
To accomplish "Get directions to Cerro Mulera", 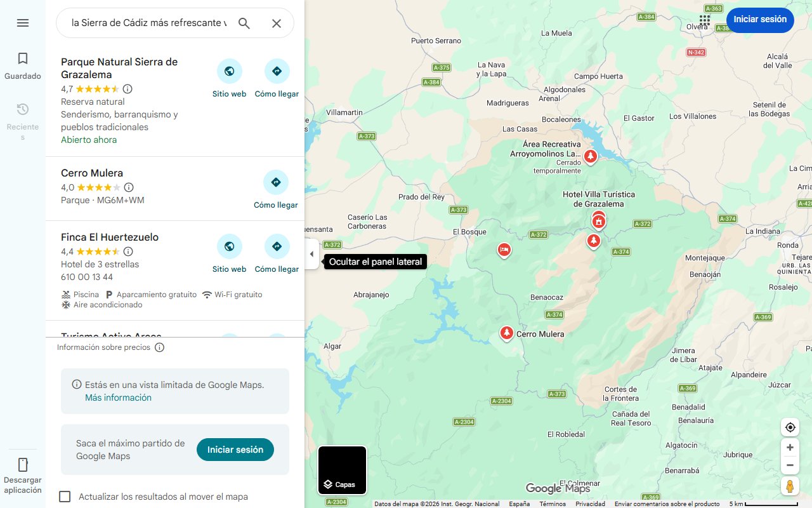I will coord(276,190).
